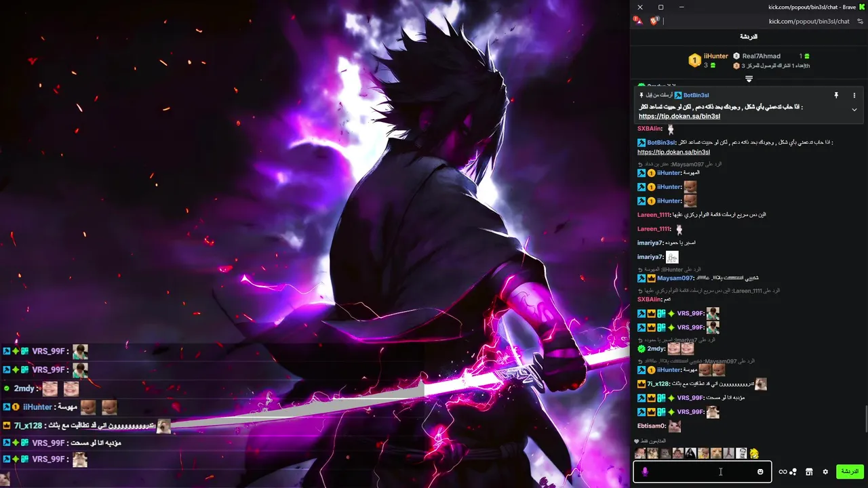Insert the first baby-face quick emote
The height and width of the screenshot is (488, 868).
639,453
